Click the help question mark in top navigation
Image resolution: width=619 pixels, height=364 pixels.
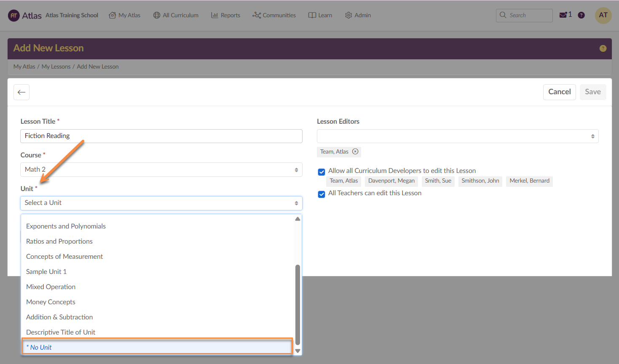click(x=581, y=15)
